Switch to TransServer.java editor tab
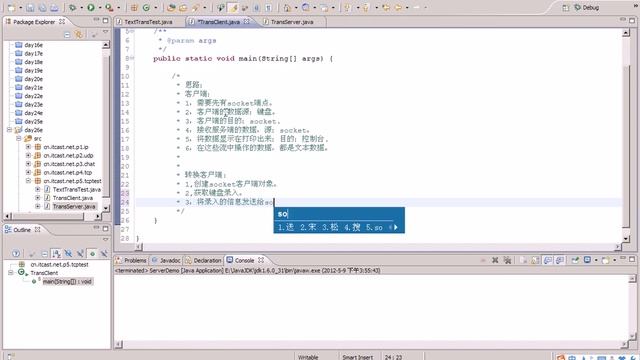Screen dimensions: 640x360 tap(292, 22)
